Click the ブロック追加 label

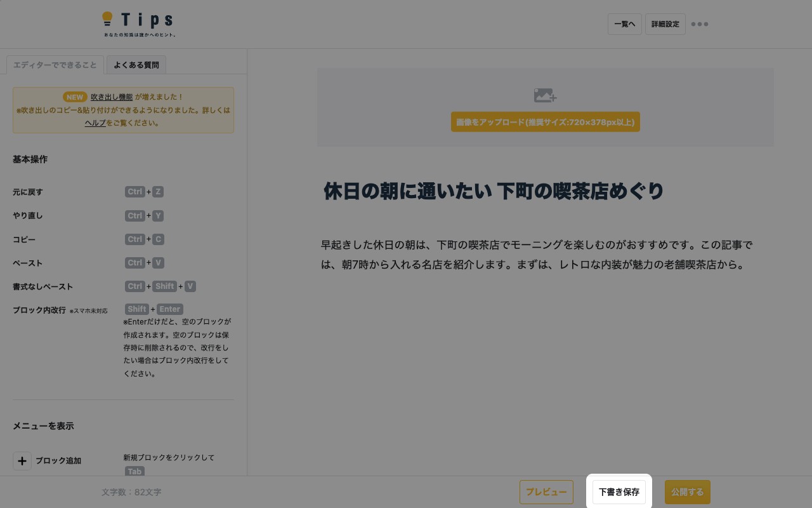point(58,461)
